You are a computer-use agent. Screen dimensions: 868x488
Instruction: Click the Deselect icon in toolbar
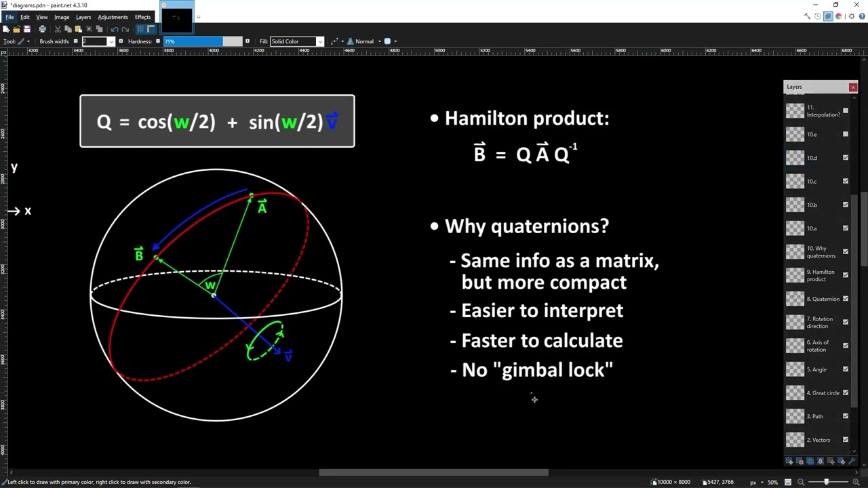(x=99, y=29)
